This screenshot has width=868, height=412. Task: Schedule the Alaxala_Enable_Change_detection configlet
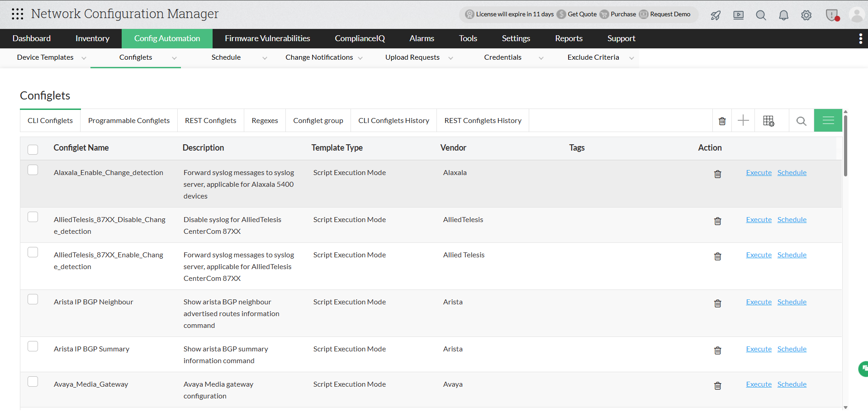[792, 172]
